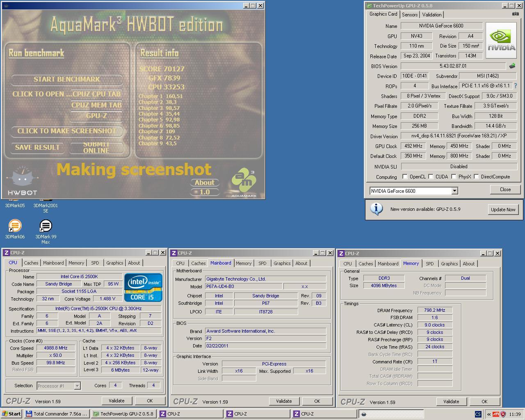The height and width of the screenshot is (420, 525).
Task: Click Validate in the CPU-Z CPU window
Action: tap(116, 401)
